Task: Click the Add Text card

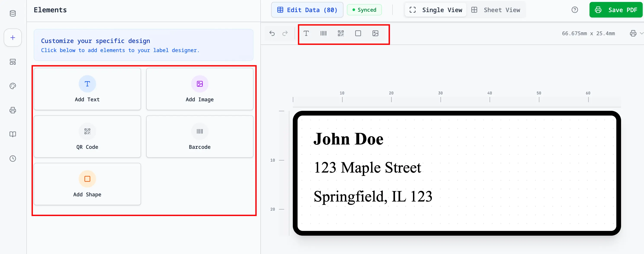Action: (87, 89)
